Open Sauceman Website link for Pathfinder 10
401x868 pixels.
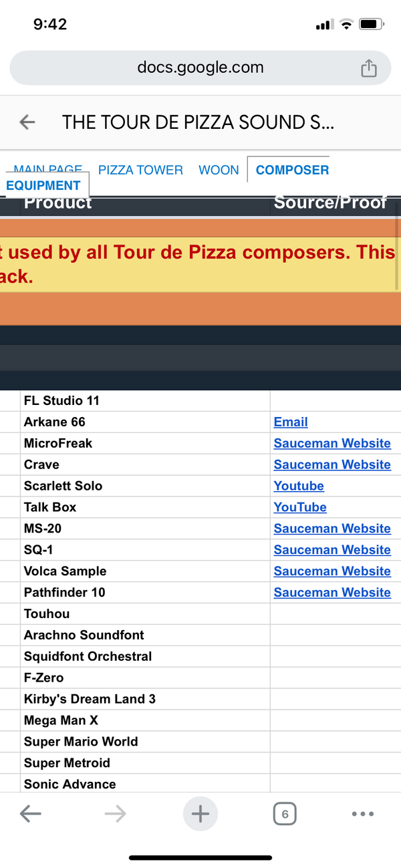(332, 592)
